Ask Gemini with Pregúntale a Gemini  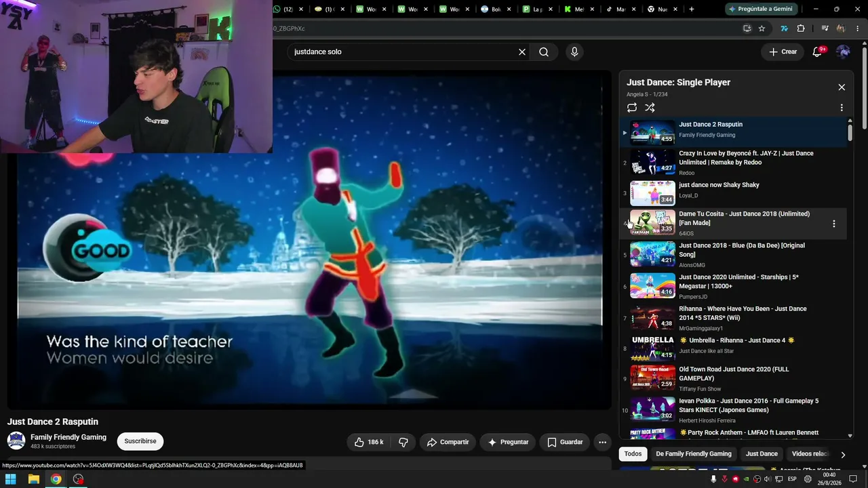(x=763, y=9)
